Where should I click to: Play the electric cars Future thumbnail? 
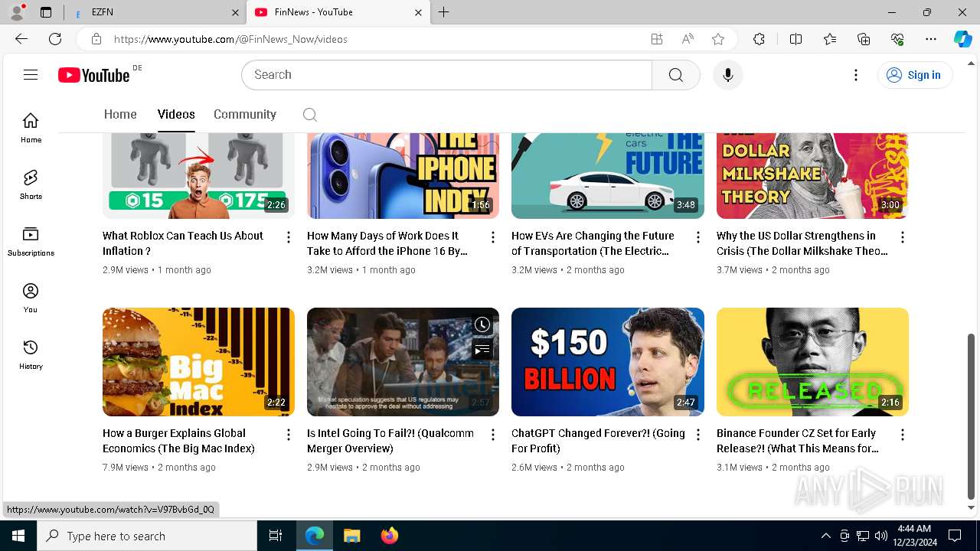(x=608, y=176)
